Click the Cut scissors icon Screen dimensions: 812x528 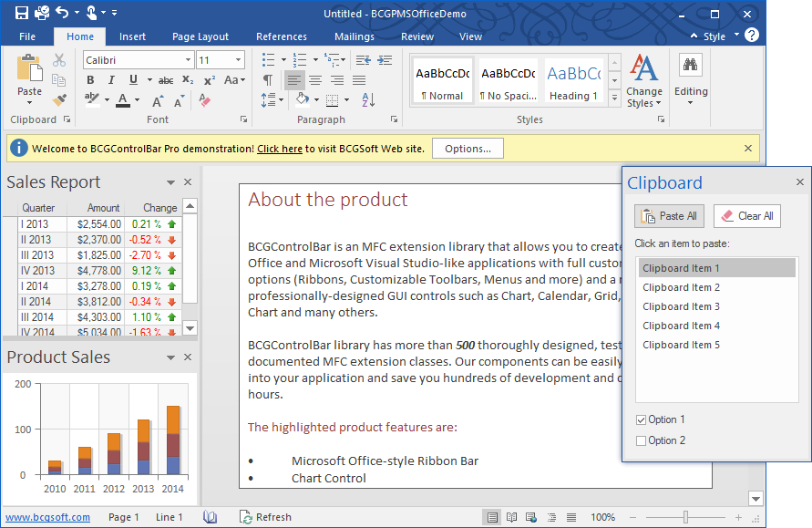[x=59, y=60]
